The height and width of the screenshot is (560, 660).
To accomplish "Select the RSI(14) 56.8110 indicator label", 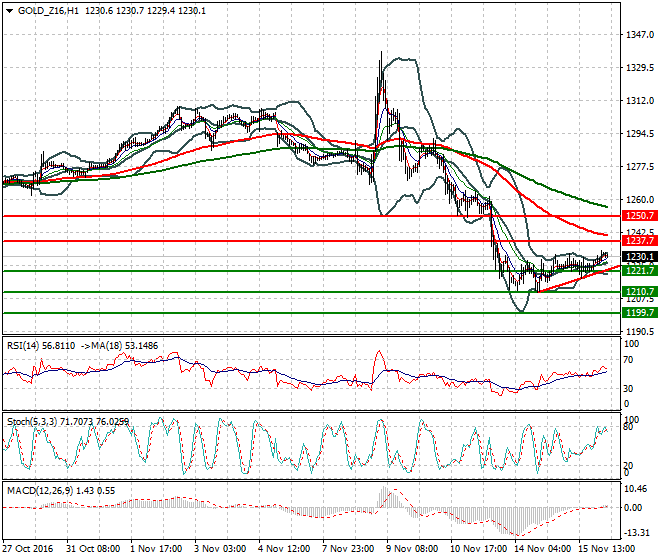I will [41, 346].
